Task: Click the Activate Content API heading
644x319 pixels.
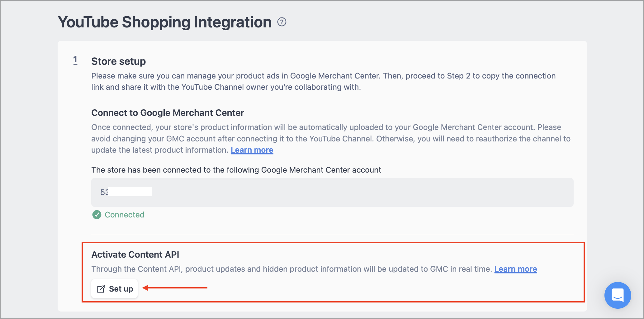Action: tap(135, 255)
